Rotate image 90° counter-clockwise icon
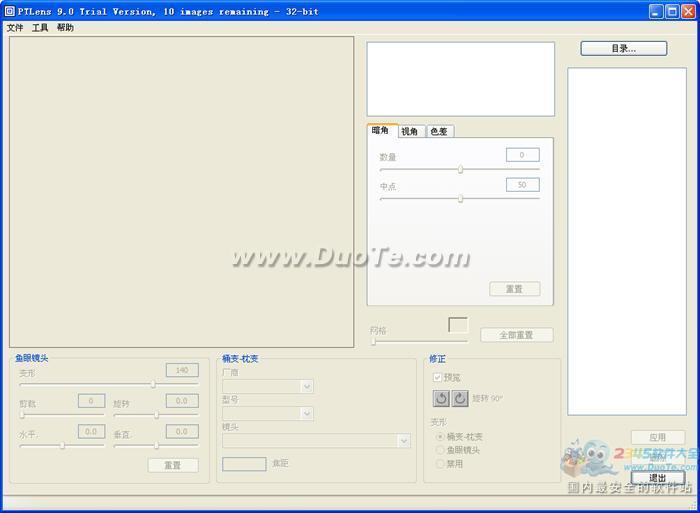Screen dimensions: 700x513 [x=441, y=398]
